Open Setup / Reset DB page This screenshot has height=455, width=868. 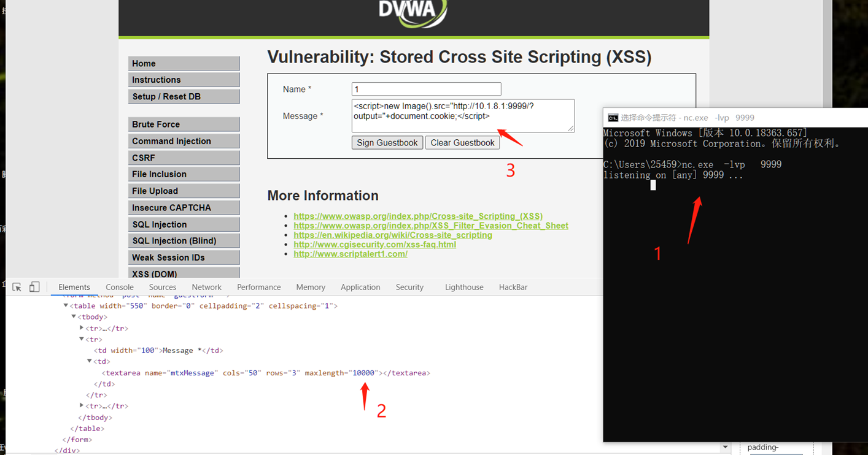pyautogui.click(x=184, y=96)
